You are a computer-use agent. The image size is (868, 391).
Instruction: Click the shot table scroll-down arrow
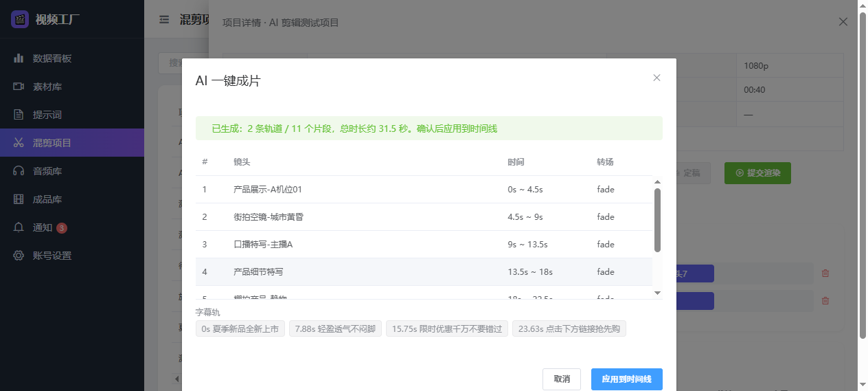[657, 293]
